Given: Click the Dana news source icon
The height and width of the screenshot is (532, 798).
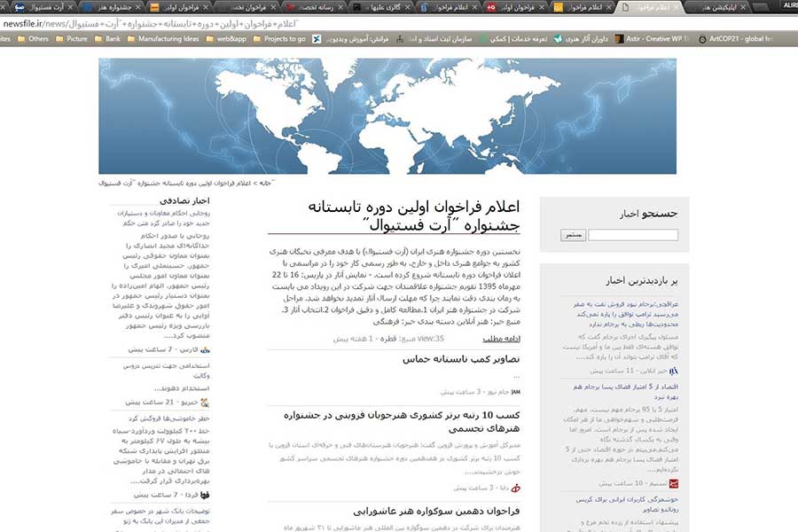Looking at the screenshot, I should 517,488.
